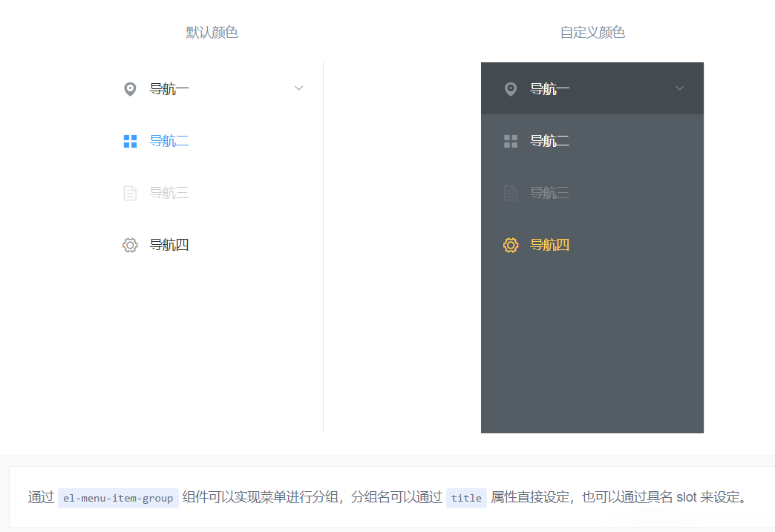Select the active 导航二 menu item
Screen dimensions: 775x532
pyautogui.click(x=169, y=140)
